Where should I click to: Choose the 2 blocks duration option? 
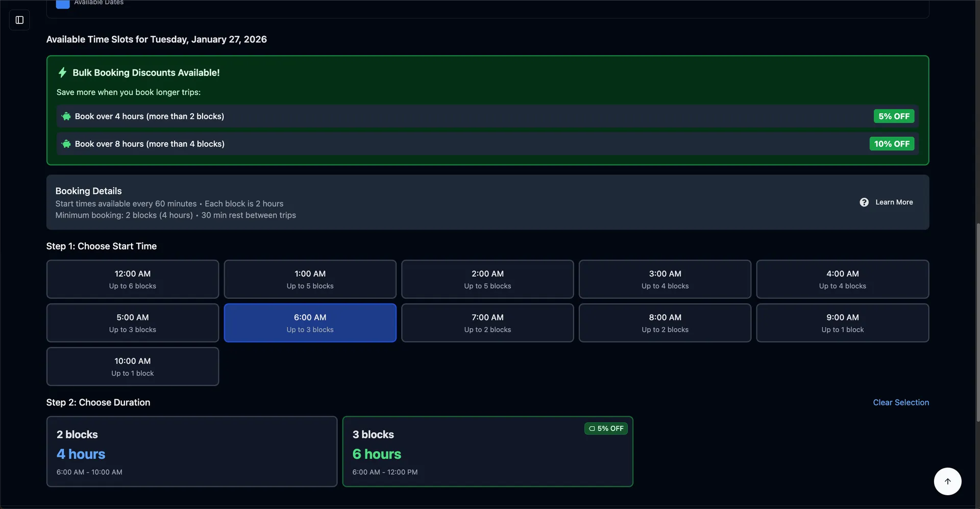coord(191,451)
